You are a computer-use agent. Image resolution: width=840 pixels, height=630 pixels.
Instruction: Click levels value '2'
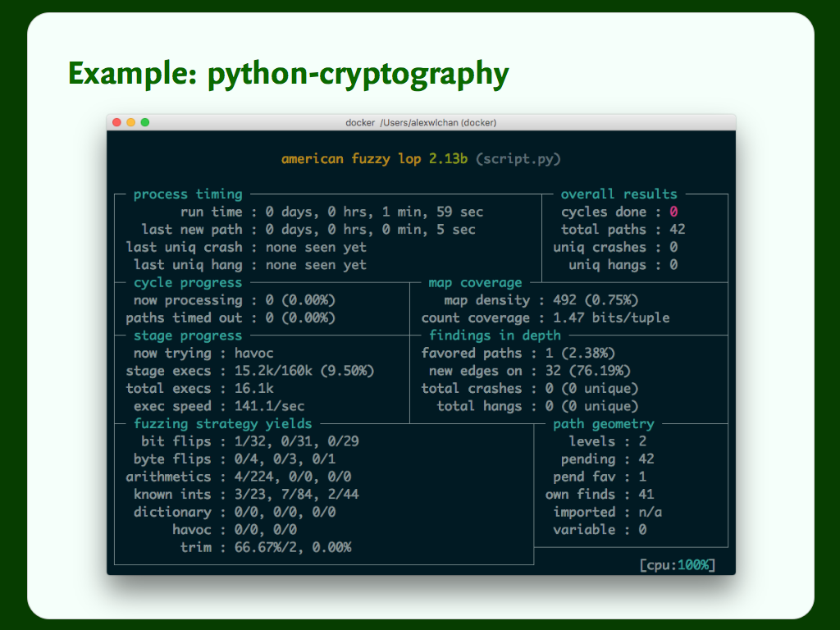click(x=642, y=442)
